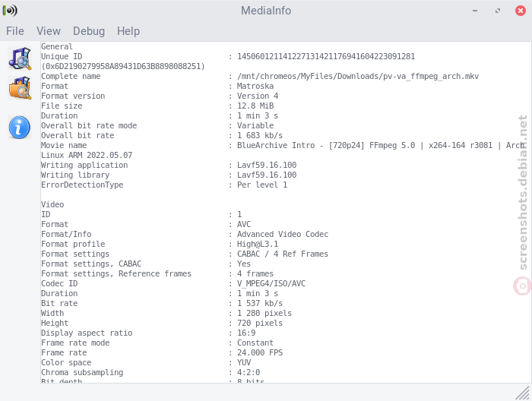
Task: Click the Complete name file path value
Action: [358, 76]
